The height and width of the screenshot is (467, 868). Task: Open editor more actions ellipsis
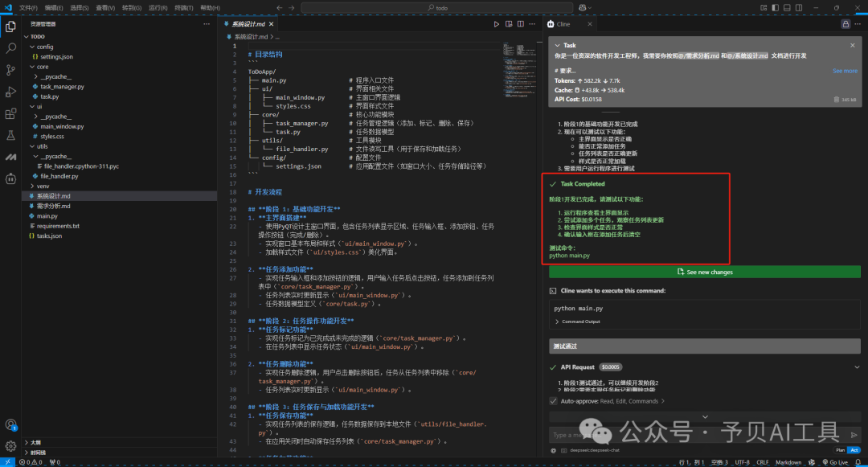pos(532,24)
